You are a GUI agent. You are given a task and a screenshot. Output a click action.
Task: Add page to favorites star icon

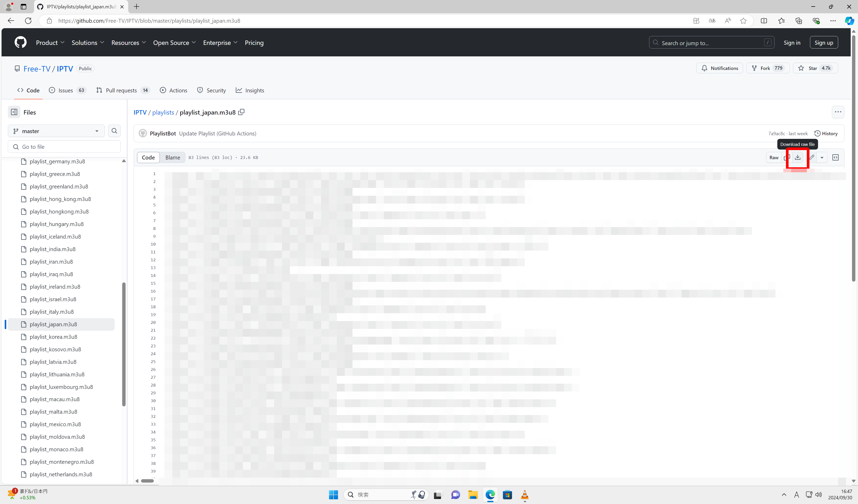(x=743, y=21)
